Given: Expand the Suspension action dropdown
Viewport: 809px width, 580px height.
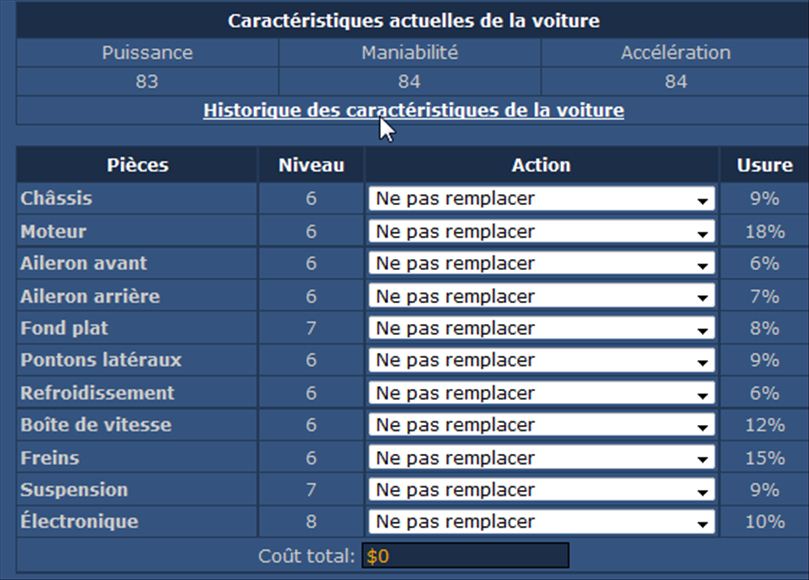Looking at the screenshot, I should [542, 490].
